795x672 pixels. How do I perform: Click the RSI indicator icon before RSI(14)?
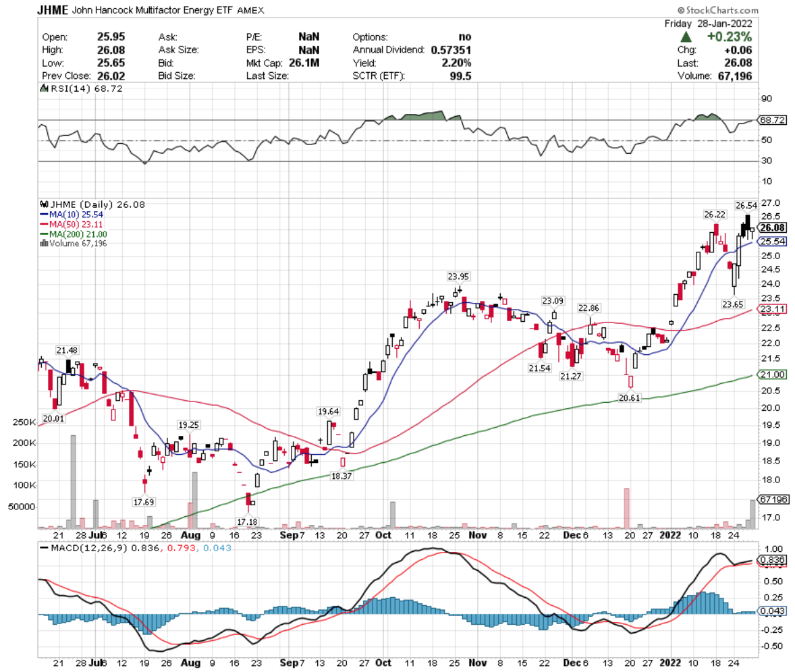44,88
